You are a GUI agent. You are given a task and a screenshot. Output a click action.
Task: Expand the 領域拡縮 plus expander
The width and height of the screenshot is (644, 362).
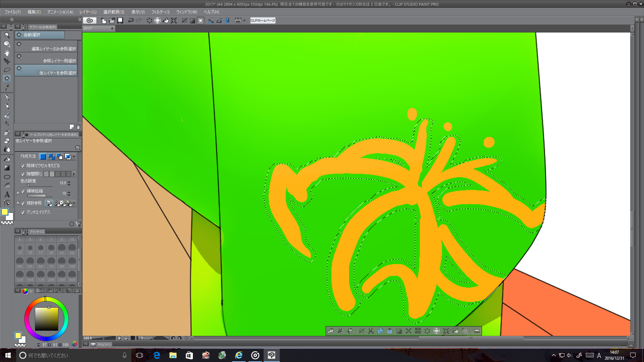pos(18,193)
